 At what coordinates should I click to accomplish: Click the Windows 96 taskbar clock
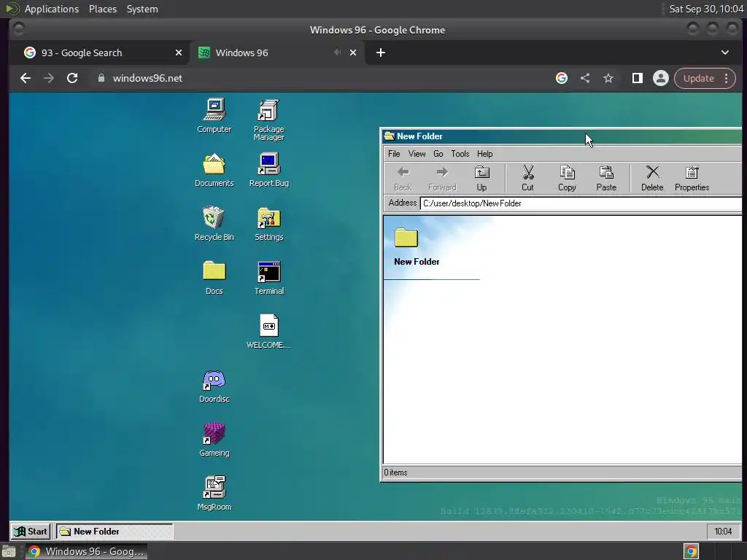pyautogui.click(x=723, y=532)
